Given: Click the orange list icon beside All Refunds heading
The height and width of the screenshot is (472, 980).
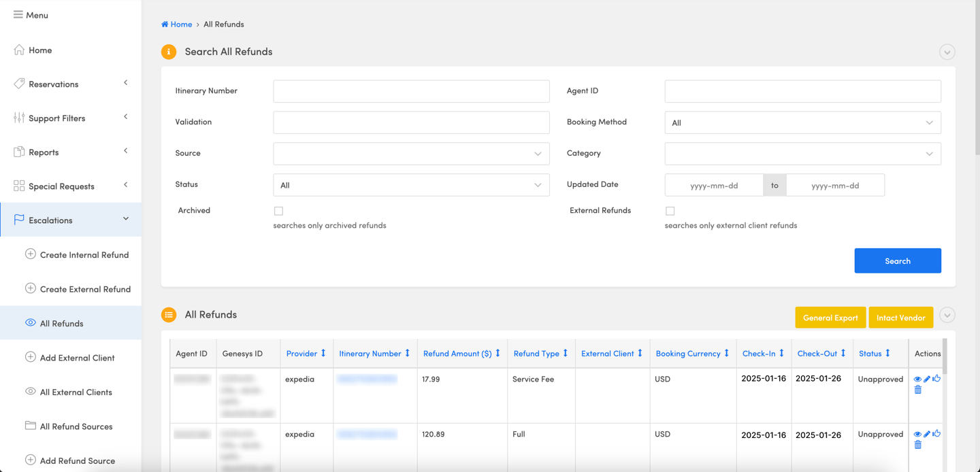Looking at the screenshot, I should 169,315.
